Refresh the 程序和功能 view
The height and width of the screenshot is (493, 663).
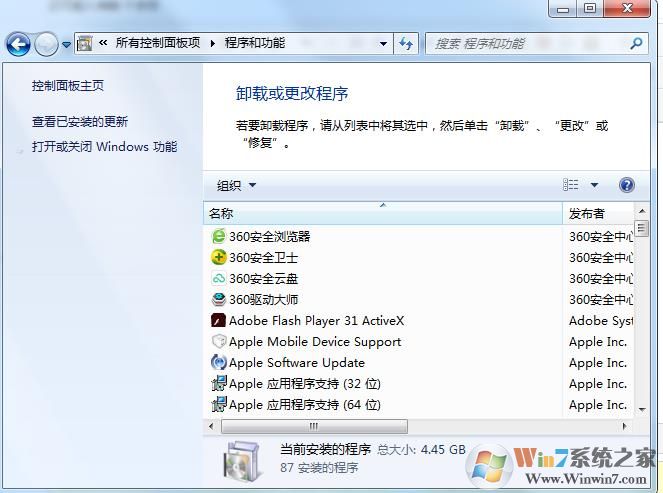pyautogui.click(x=406, y=43)
